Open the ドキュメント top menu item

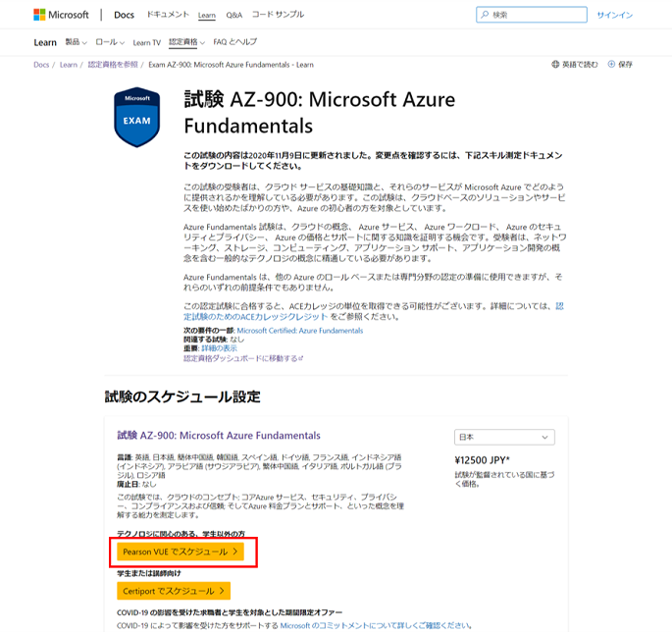click(168, 15)
